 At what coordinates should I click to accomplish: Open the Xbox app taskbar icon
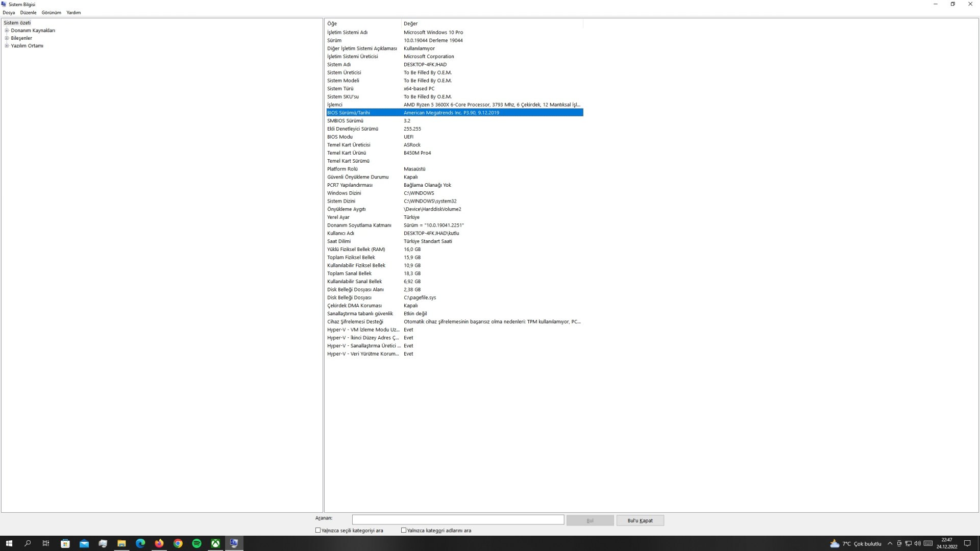[215, 543]
